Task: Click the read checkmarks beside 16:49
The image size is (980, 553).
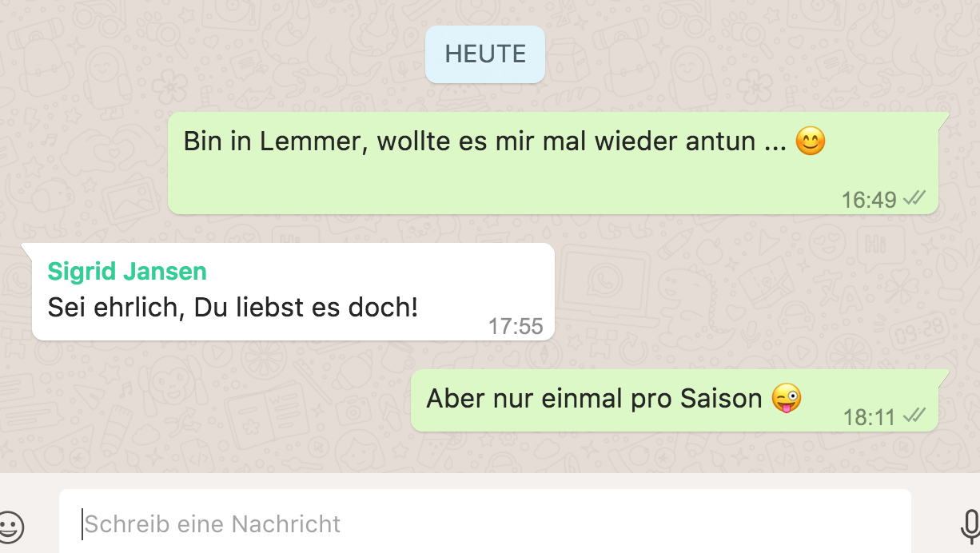Action: (914, 198)
